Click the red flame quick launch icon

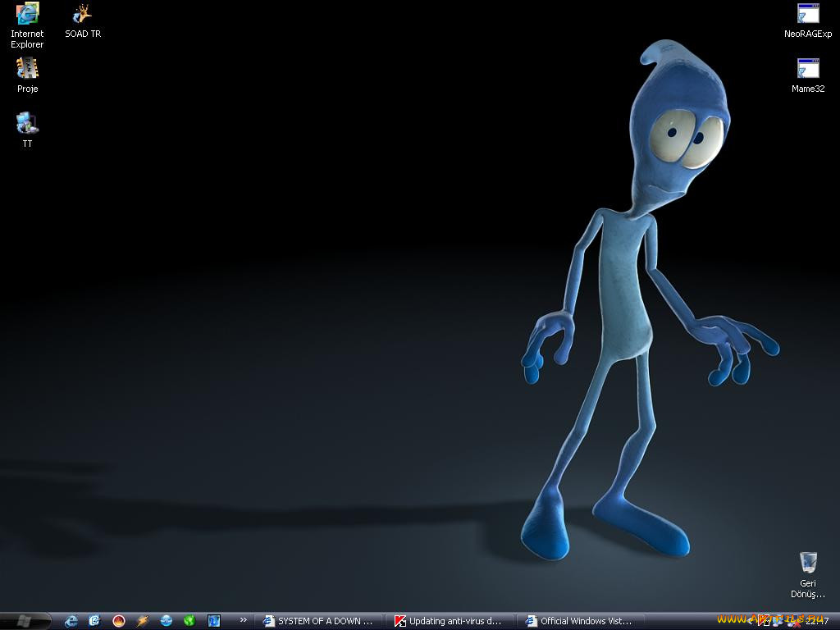click(x=119, y=621)
